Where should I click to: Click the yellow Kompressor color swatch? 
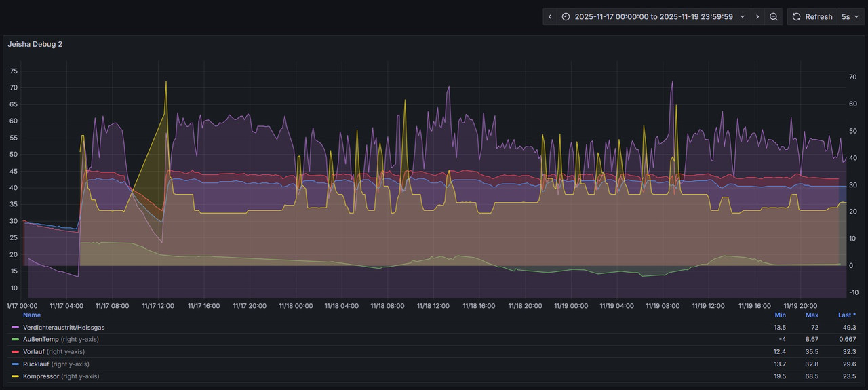[16, 376]
